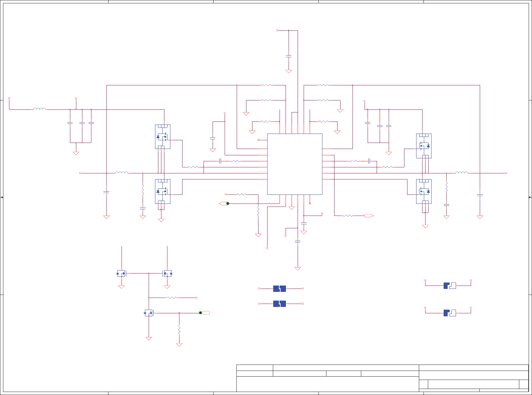Select the vertical snubber resistor by the left MOSFETs
Image resolution: width=532 pixels, height=395 pixels.
[x=143, y=190]
